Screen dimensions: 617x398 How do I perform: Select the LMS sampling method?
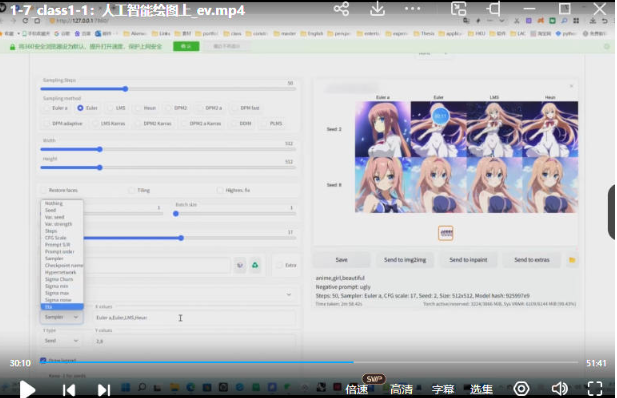click(117, 108)
